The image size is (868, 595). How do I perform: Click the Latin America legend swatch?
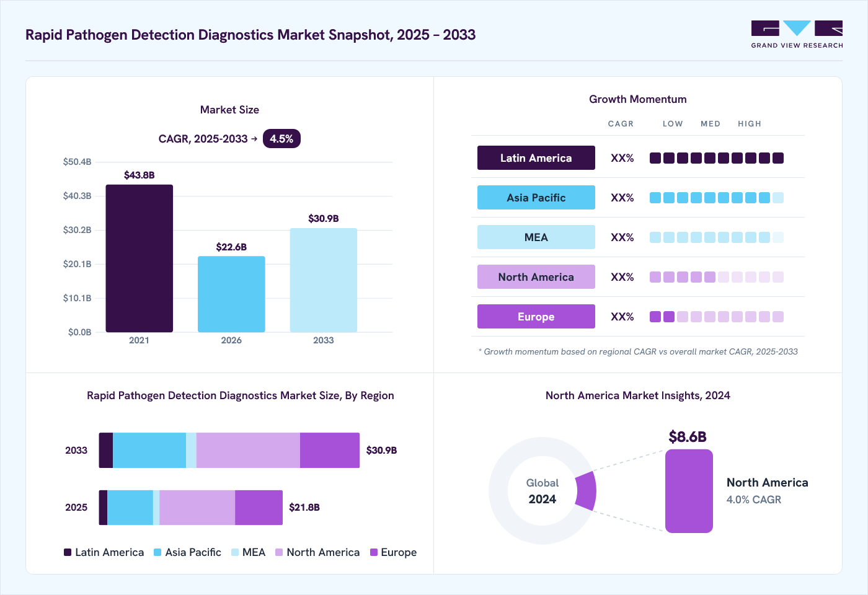click(x=68, y=552)
